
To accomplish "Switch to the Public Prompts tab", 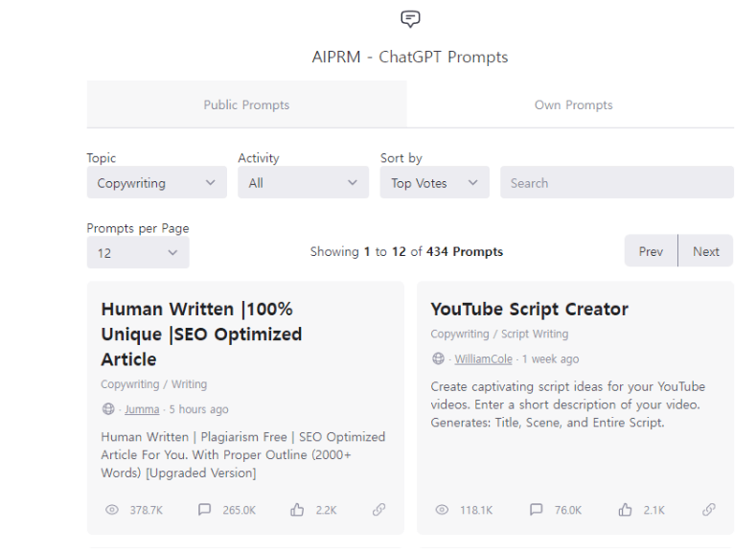I will 246,104.
